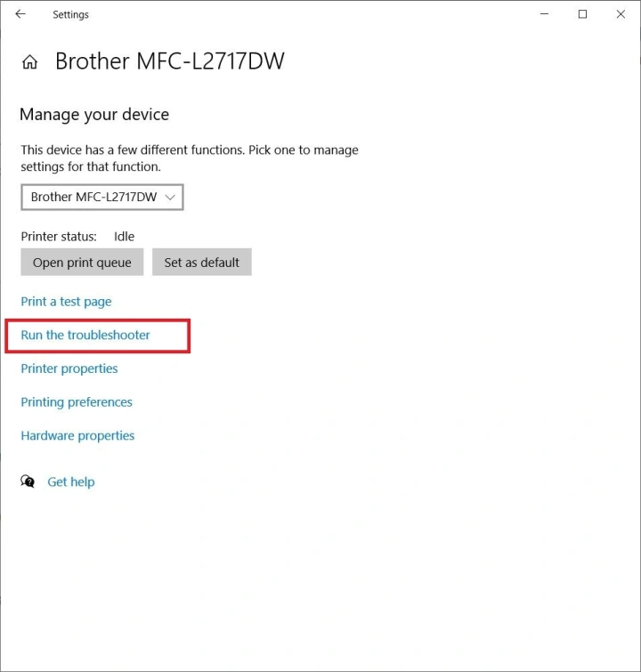
Task: Click the Manage your device heading
Action: point(94,115)
